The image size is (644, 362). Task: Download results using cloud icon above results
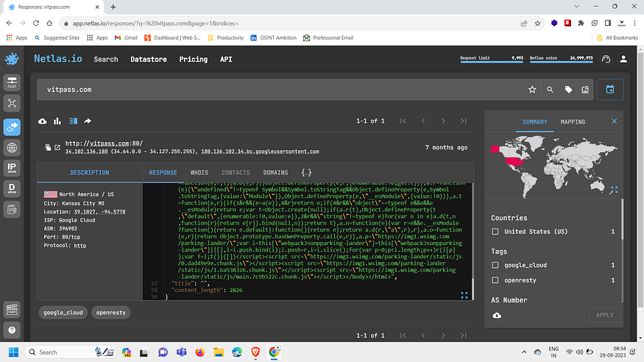[x=42, y=121]
